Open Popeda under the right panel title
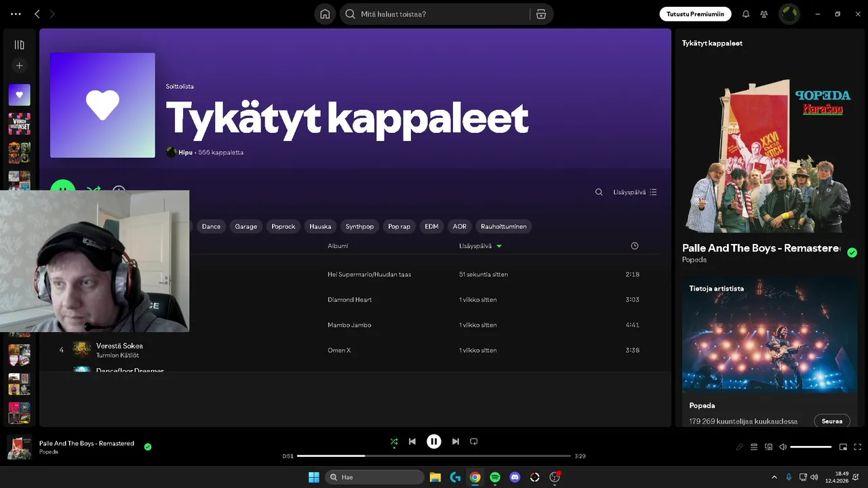868x488 pixels. click(x=694, y=260)
